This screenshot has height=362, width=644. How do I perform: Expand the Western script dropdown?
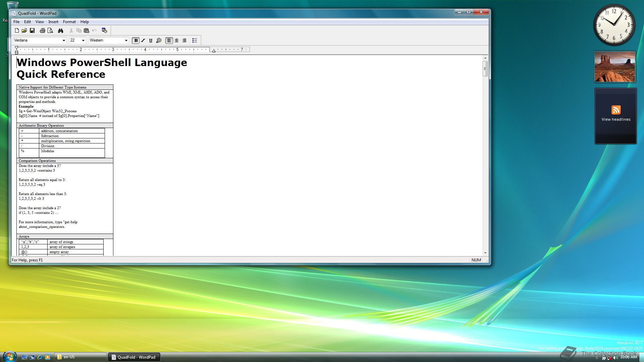[x=126, y=41]
